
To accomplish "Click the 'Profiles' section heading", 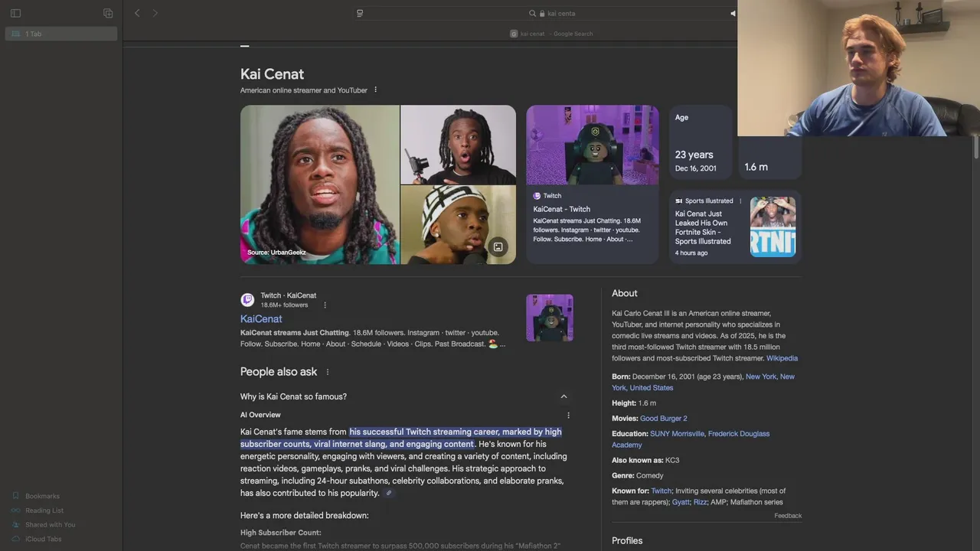I will click(x=627, y=540).
